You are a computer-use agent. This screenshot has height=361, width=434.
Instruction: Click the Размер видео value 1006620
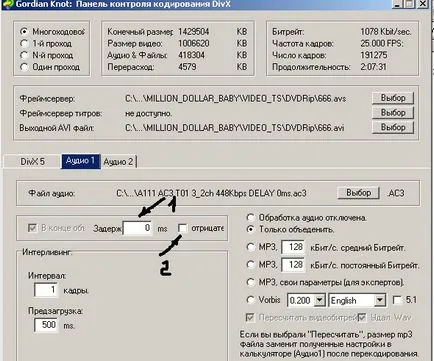pos(194,43)
